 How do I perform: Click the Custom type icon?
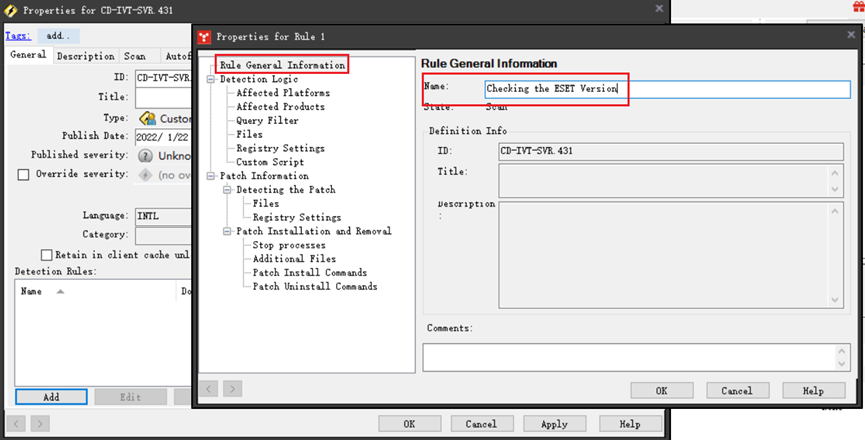click(146, 118)
